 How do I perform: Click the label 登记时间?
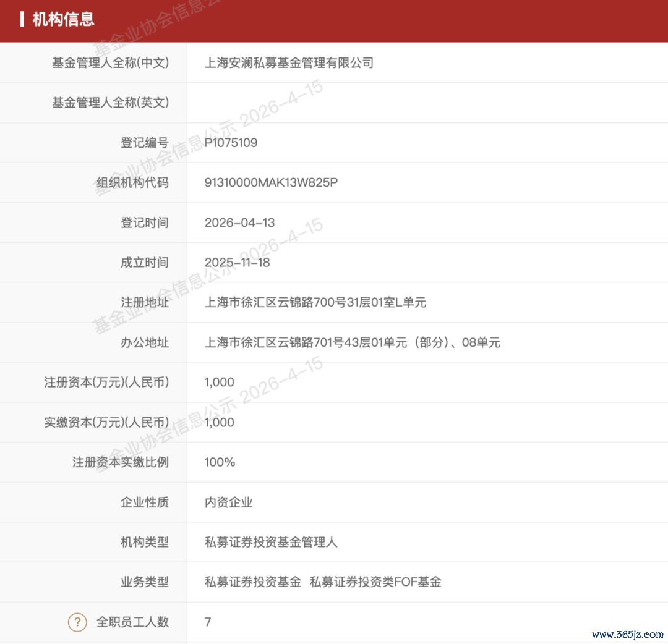click(145, 222)
